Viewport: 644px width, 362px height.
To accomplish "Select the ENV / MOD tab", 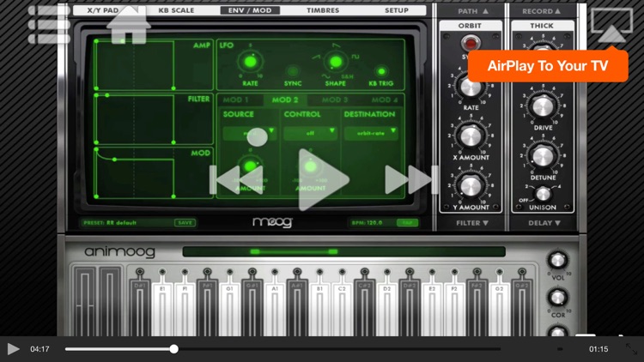I will coord(250,10).
